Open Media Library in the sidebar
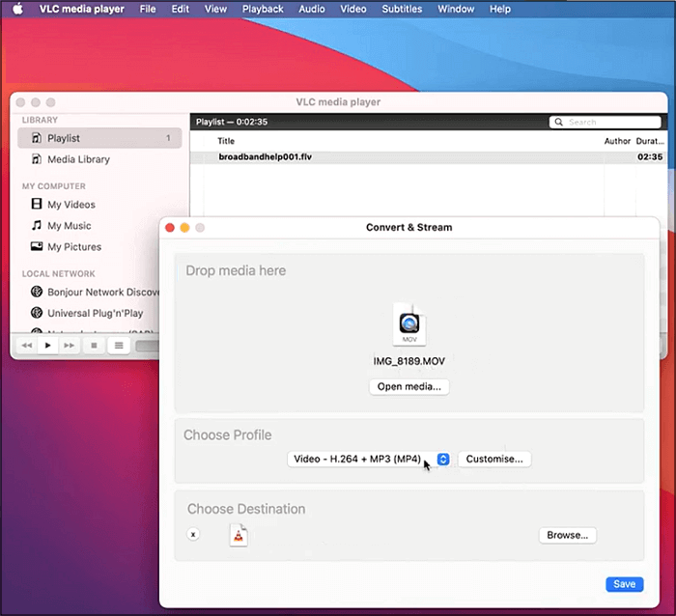676x616 pixels. 78,159
